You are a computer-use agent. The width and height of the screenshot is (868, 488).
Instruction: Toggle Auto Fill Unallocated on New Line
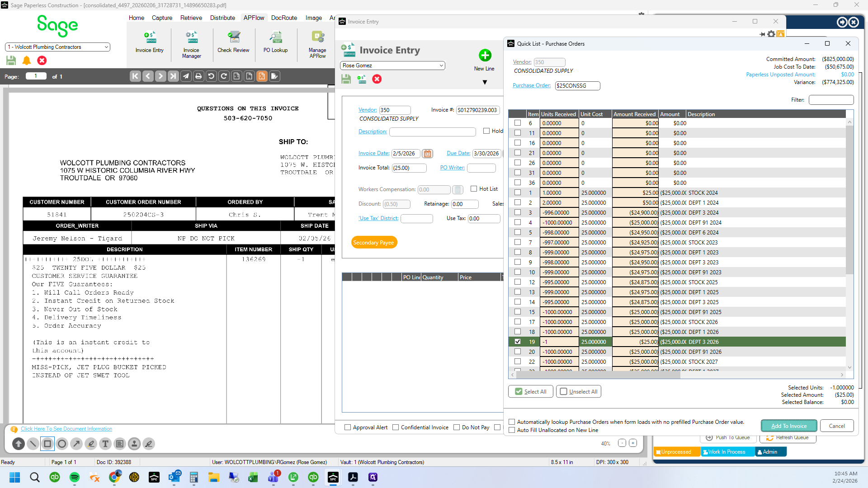pyautogui.click(x=512, y=430)
